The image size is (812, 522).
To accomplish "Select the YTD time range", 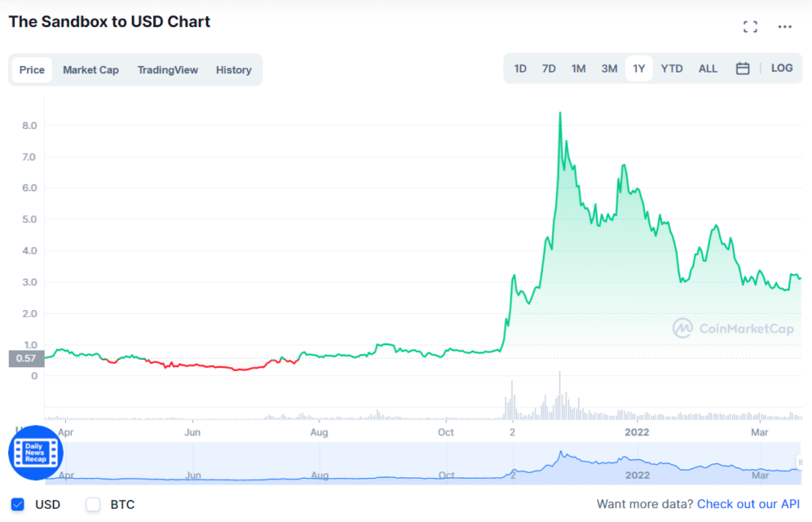I will tap(672, 69).
